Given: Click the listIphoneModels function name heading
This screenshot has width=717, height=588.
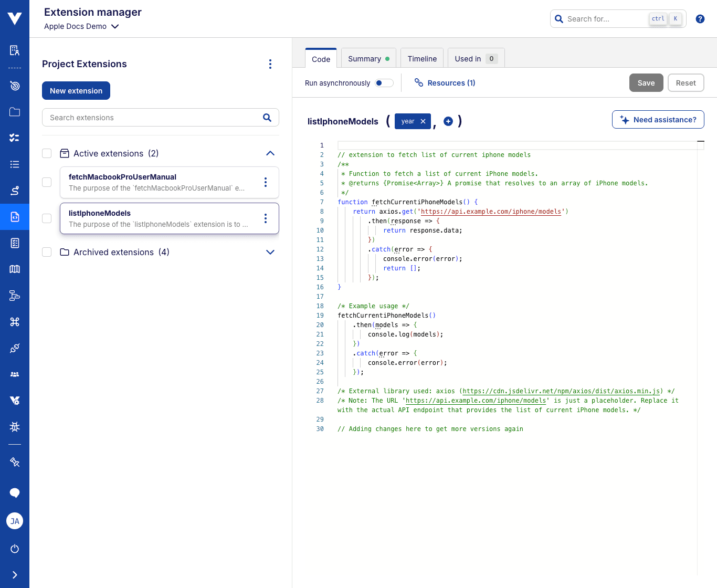Looking at the screenshot, I should pyautogui.click(x=343, y=121).
